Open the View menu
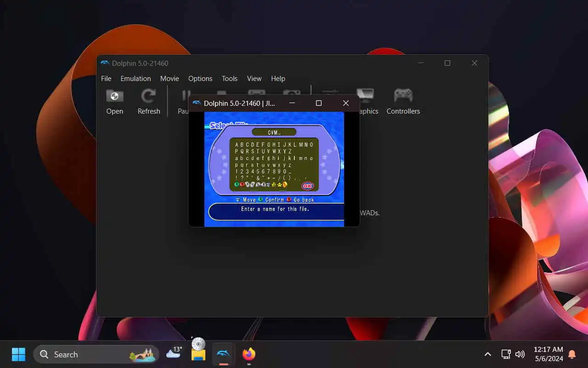The image size is (588, 368). (x=254, y=79)
